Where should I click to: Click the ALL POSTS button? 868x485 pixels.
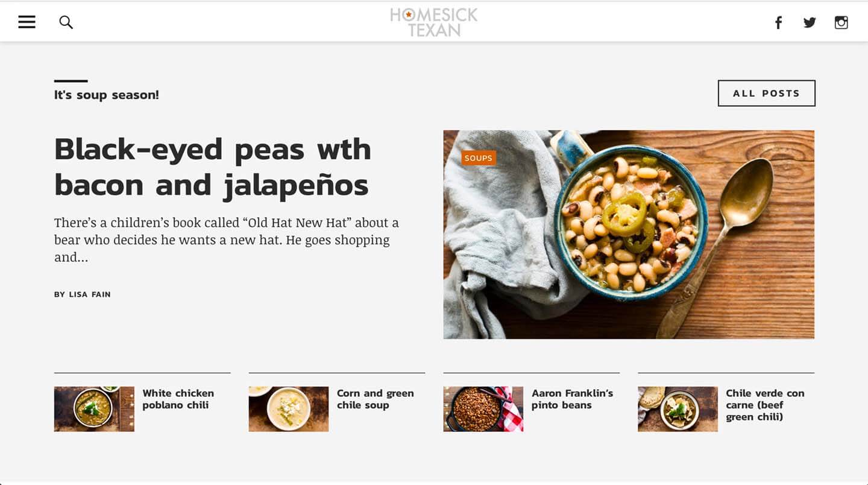pos(767,94)
